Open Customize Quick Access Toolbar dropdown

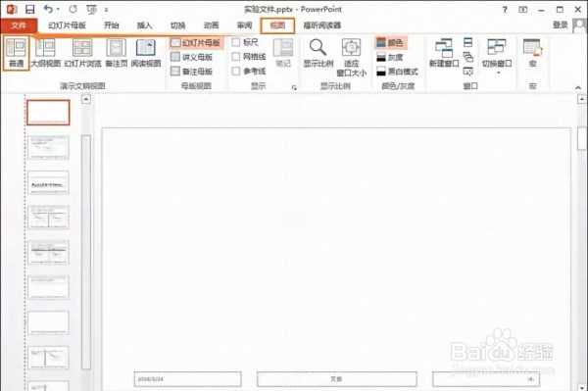tap(107, 10)
